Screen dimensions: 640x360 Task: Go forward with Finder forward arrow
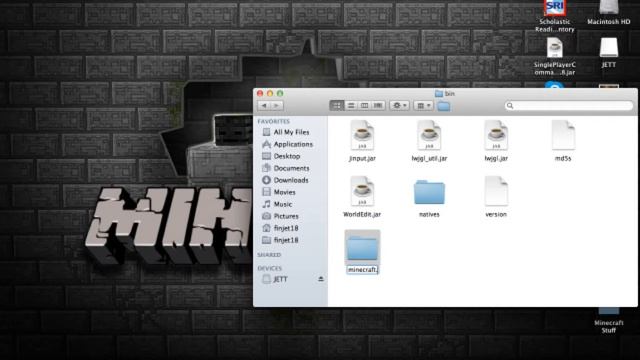coord(277,106)
